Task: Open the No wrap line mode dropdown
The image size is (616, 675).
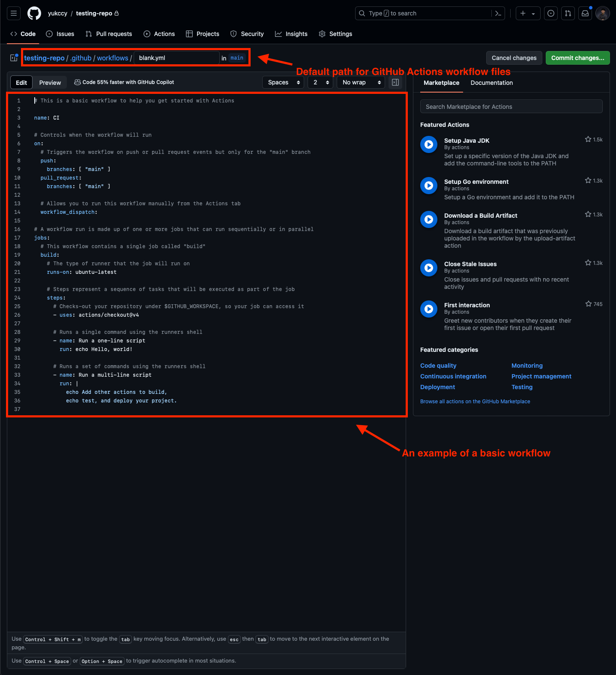Action: tap(361, 82)
